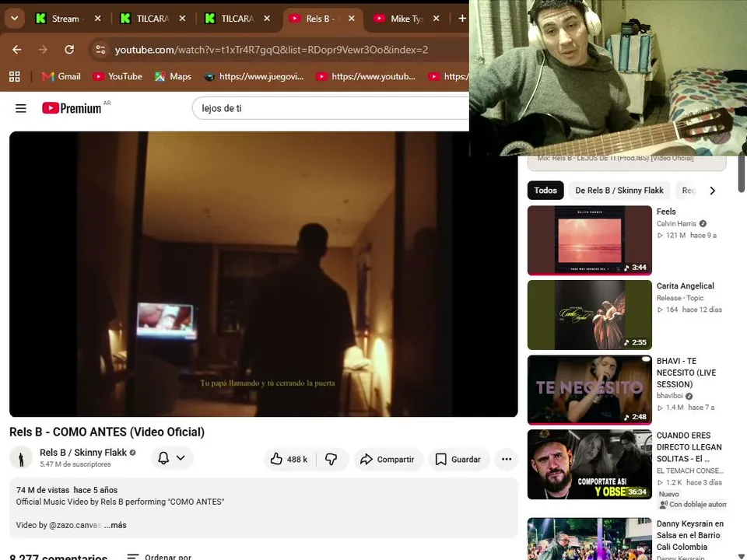The height and width of the screenshot is (560, 747).
Task: Click the video title 'Rels B - COMO ANTES'
Action: click(107, 432)
